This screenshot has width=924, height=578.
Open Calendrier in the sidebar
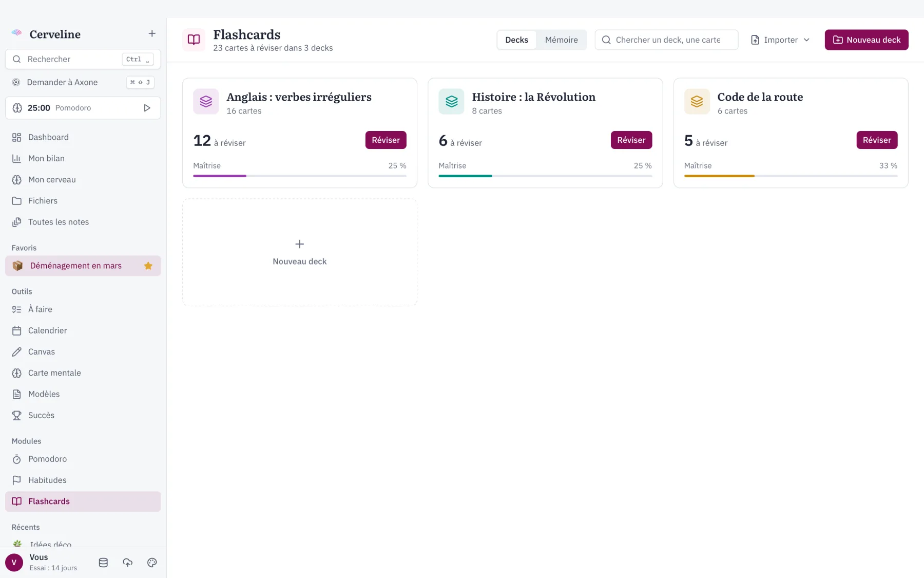pyautogui.click(x=83, y=330)
